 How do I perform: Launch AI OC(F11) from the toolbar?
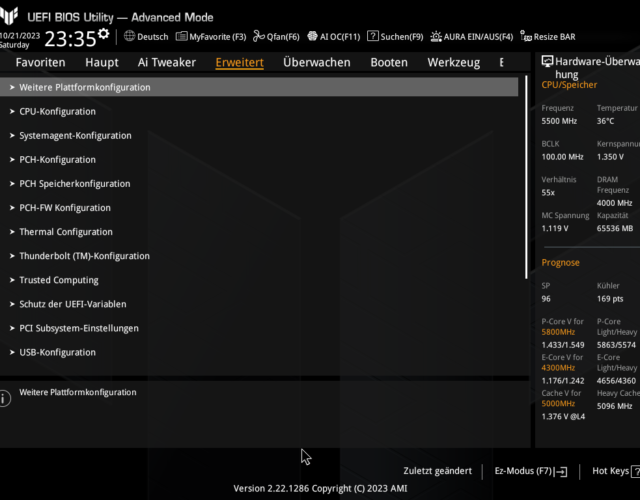click(x=333, y=37)
